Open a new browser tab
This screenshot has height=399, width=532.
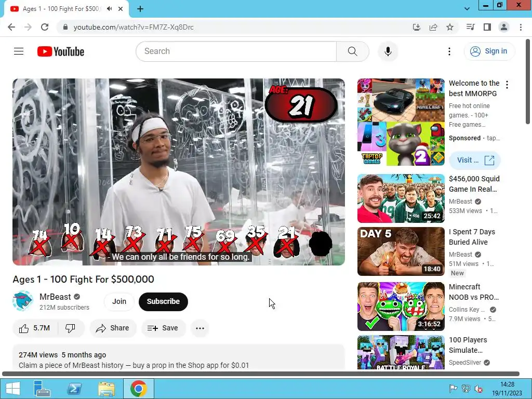(x=140, y=9)
